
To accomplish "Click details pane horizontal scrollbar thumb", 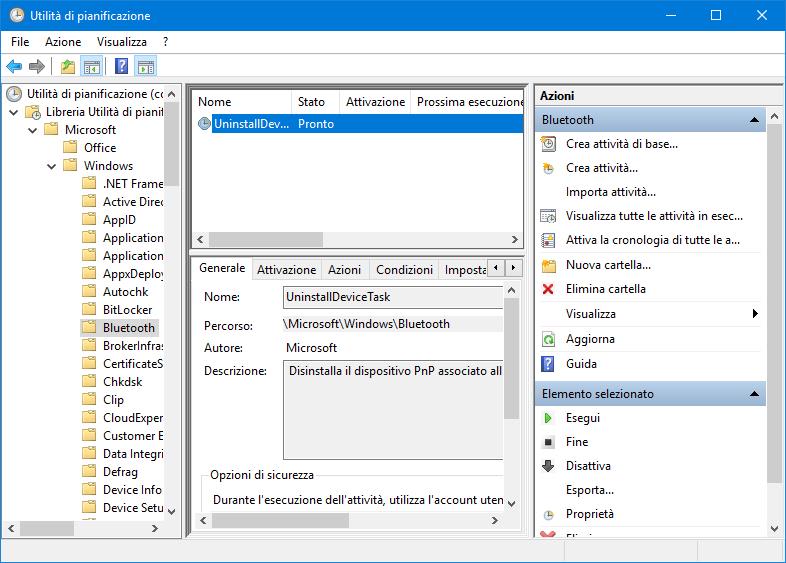I will (280, 520).
